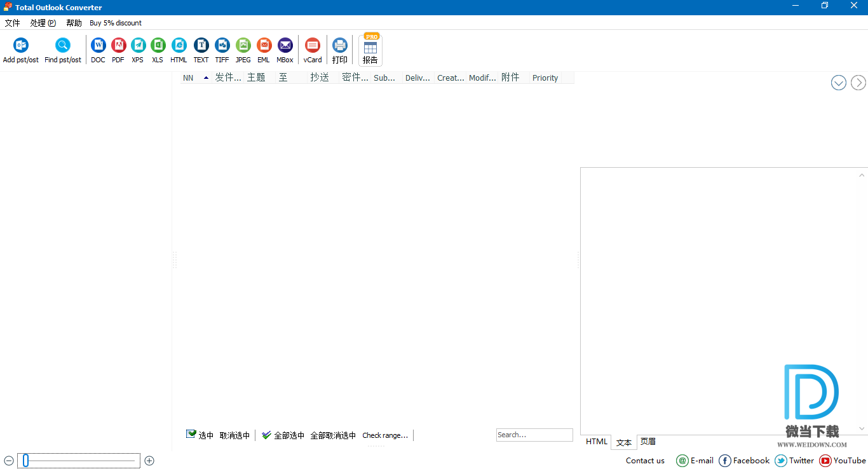Sort by 至 column header
The width and height of the screenshot is (868, 469).
tap(292, 78)
